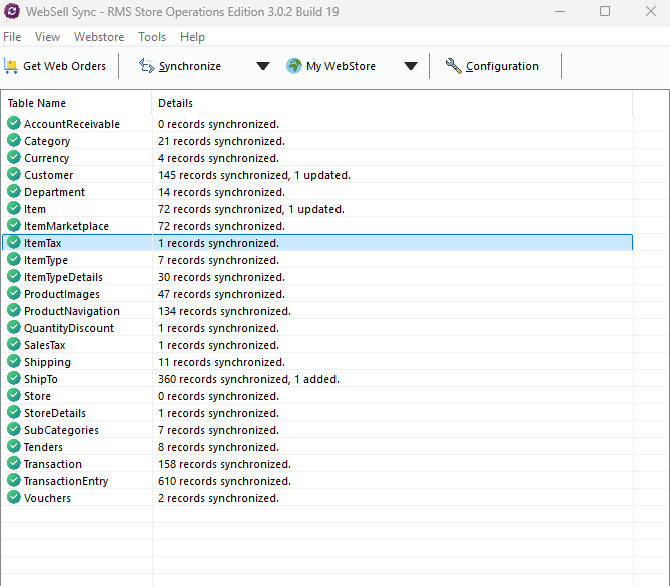The width and height of the screenshot is (670, 586).
Task: Click the green check icon beside Shipping
Action: (x=14, y=362)
